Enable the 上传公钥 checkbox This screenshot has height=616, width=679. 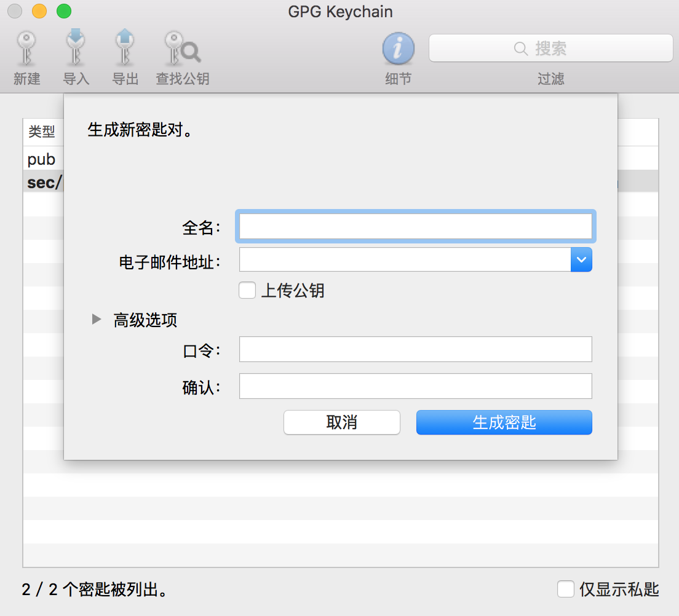(247, 290)
